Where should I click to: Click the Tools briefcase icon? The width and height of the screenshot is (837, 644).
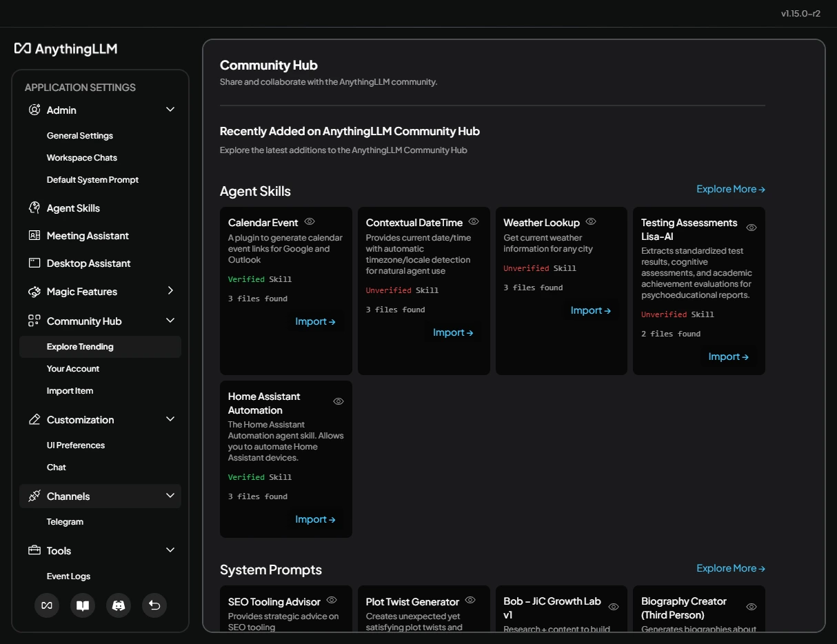[x=34, y=550]
